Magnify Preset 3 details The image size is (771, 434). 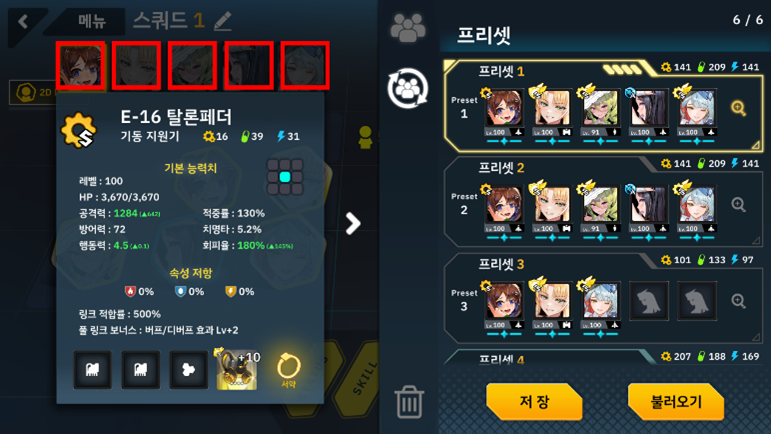point(739,301)
